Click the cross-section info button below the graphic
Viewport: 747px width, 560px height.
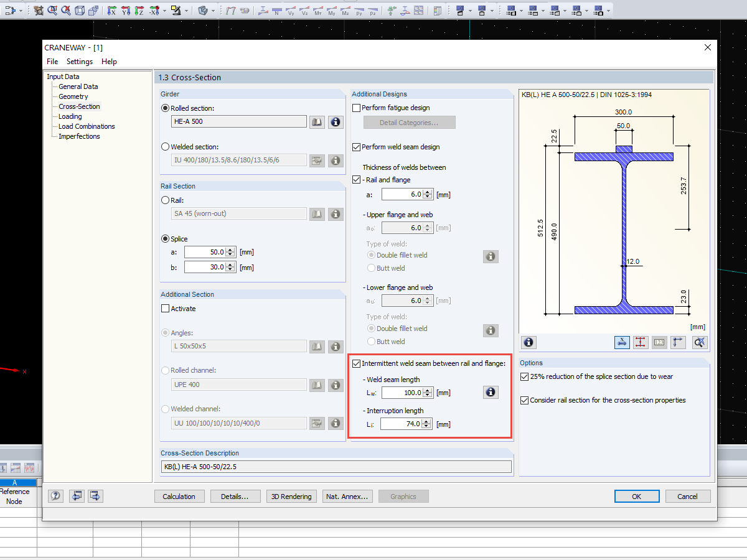click(x=529, y=342)
